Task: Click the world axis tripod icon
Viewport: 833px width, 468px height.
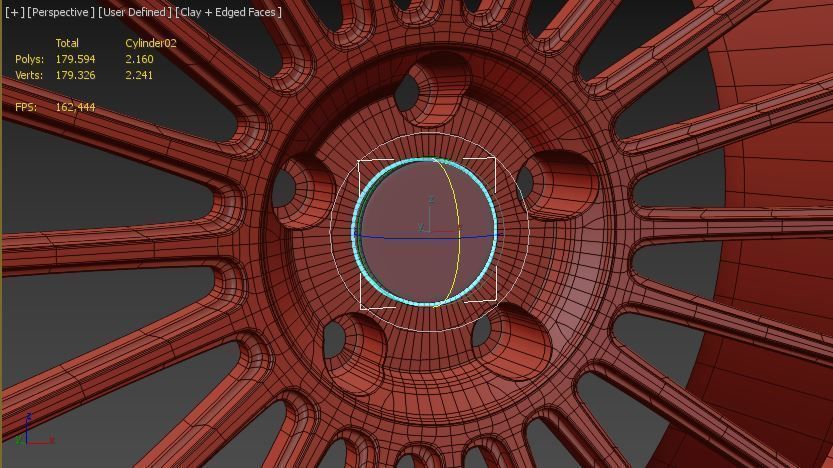Action: 35,430
